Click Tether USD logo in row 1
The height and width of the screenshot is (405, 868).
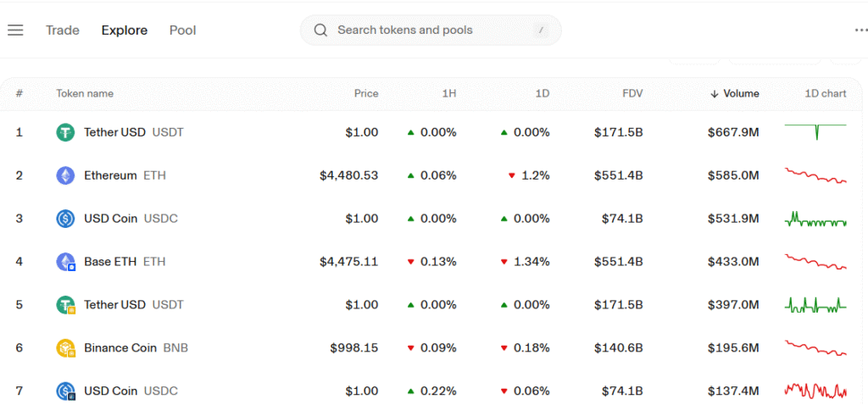(x=65, y=132)
